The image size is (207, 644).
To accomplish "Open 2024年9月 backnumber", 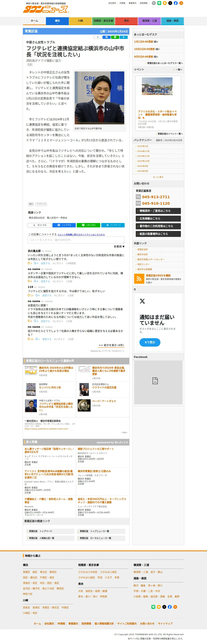I will (x=143, y=166).
